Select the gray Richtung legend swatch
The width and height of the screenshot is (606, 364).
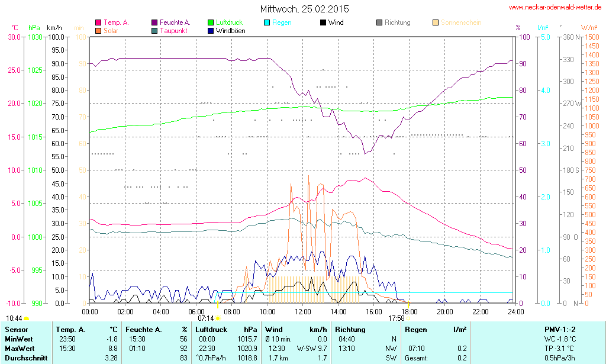click(x=379, y=22)
